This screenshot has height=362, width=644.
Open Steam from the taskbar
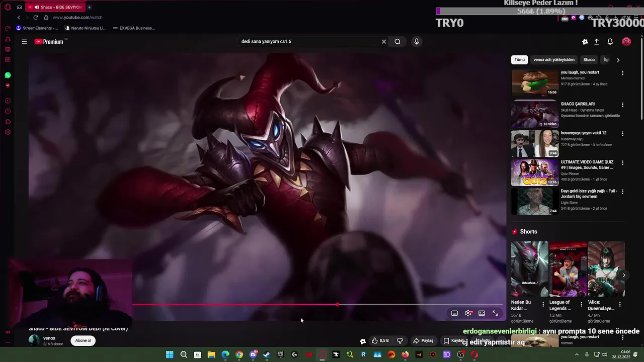(267, 354)
